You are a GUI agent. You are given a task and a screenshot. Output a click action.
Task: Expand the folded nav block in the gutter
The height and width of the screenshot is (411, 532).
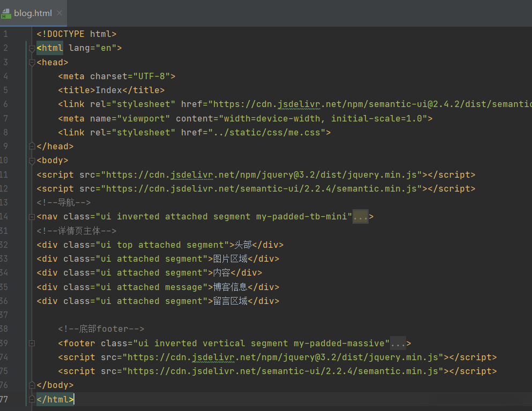point(32,217)
